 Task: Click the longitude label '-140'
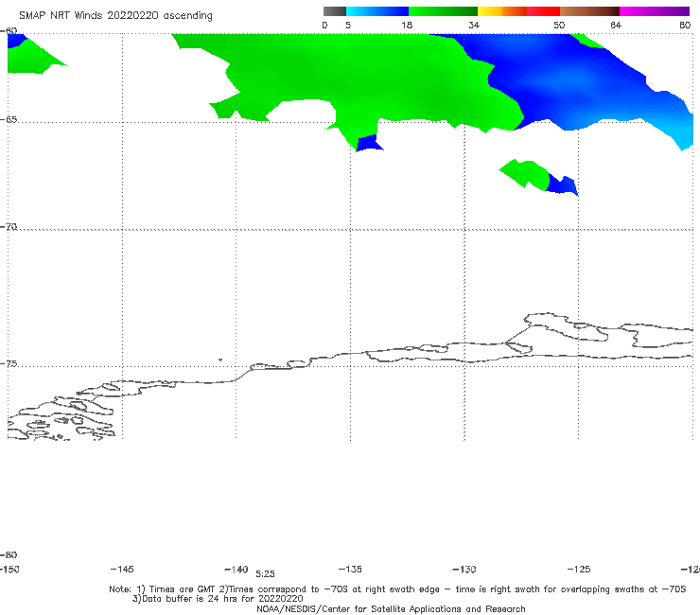tap(236, 569)
